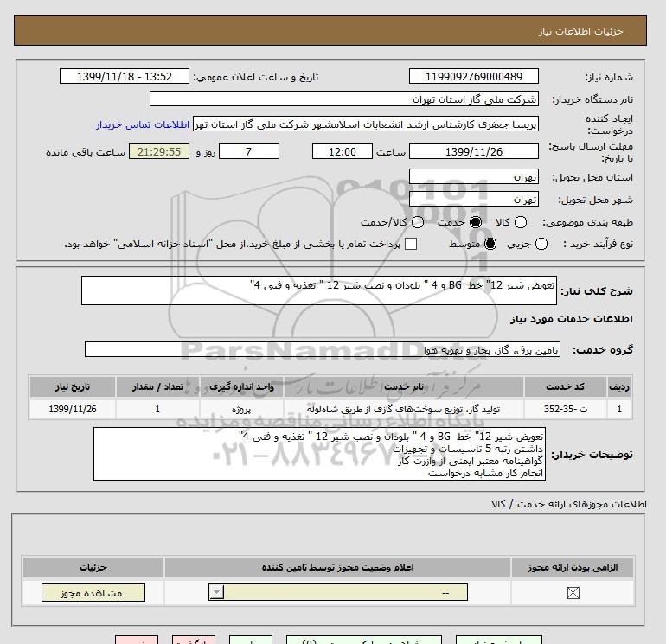Click the buyer notes text area

[319, 454]
